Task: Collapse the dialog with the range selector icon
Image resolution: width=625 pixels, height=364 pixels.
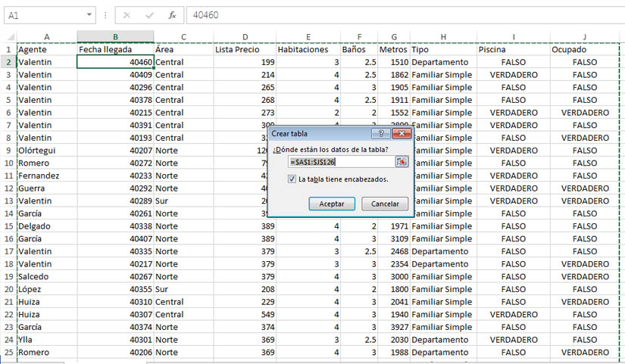Action: 402,162
